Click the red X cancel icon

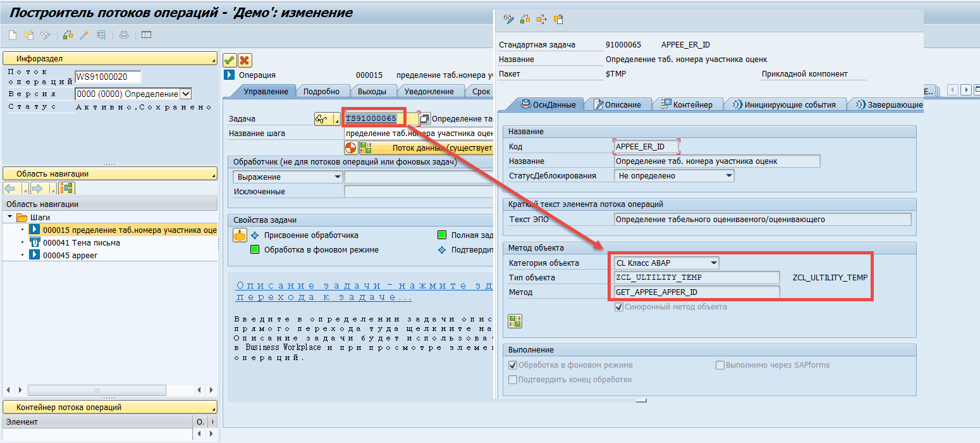(x=244, y=60)
